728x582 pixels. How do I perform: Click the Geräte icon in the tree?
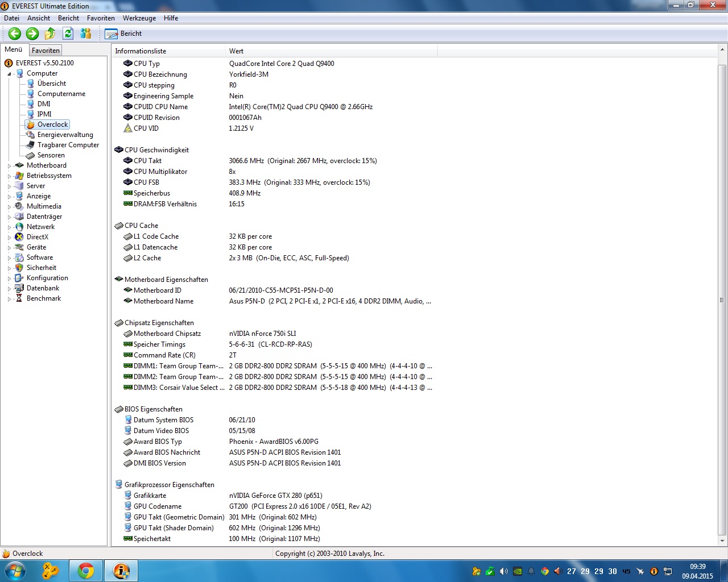coord(19,247)
